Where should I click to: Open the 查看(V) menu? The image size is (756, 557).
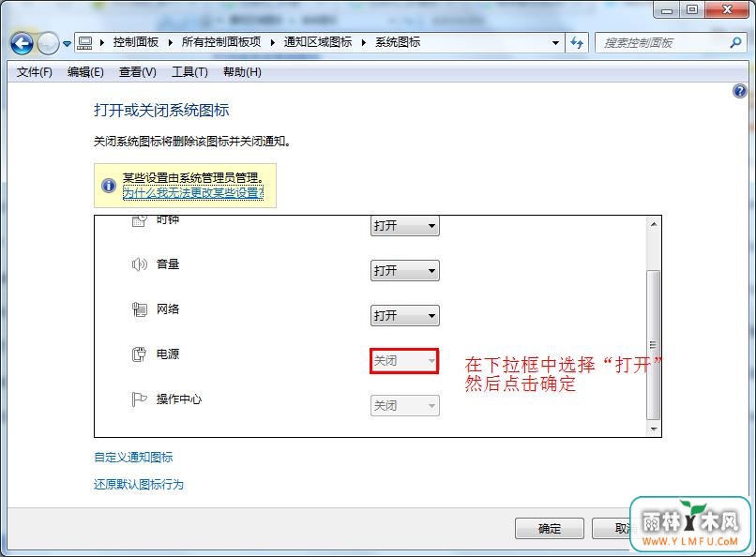(137, 72)
